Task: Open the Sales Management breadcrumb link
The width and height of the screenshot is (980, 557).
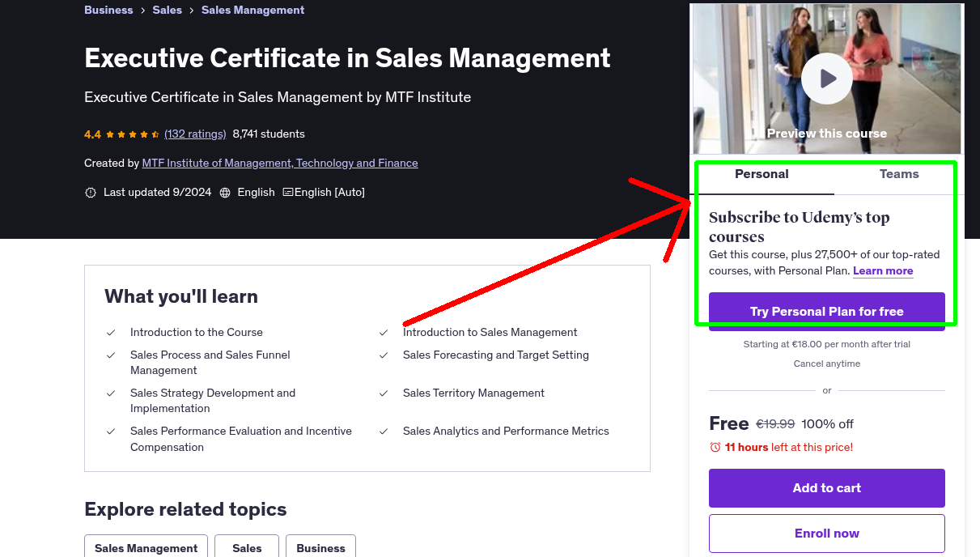Action: tap(252, 10)
